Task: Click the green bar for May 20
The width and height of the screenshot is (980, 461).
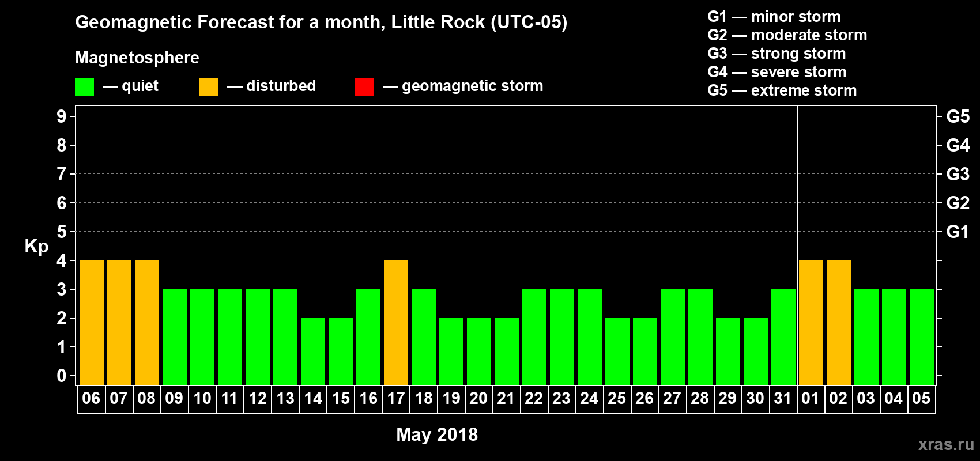Action: pos(479,351)
